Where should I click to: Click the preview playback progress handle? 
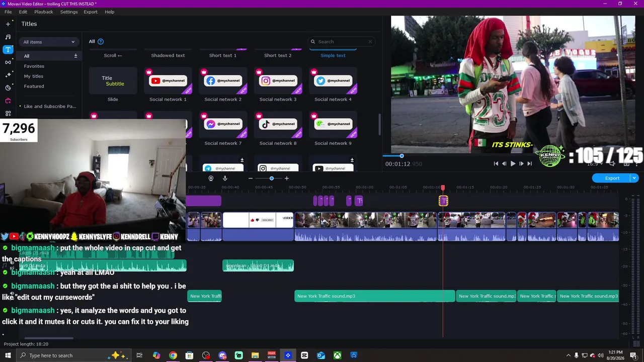tap(401, 156)
